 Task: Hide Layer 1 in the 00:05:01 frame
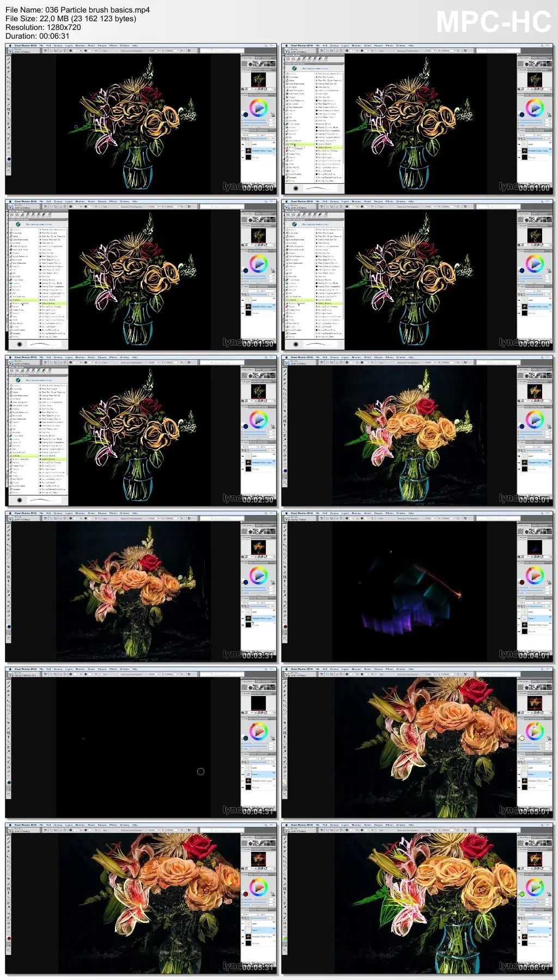[519, 775]
